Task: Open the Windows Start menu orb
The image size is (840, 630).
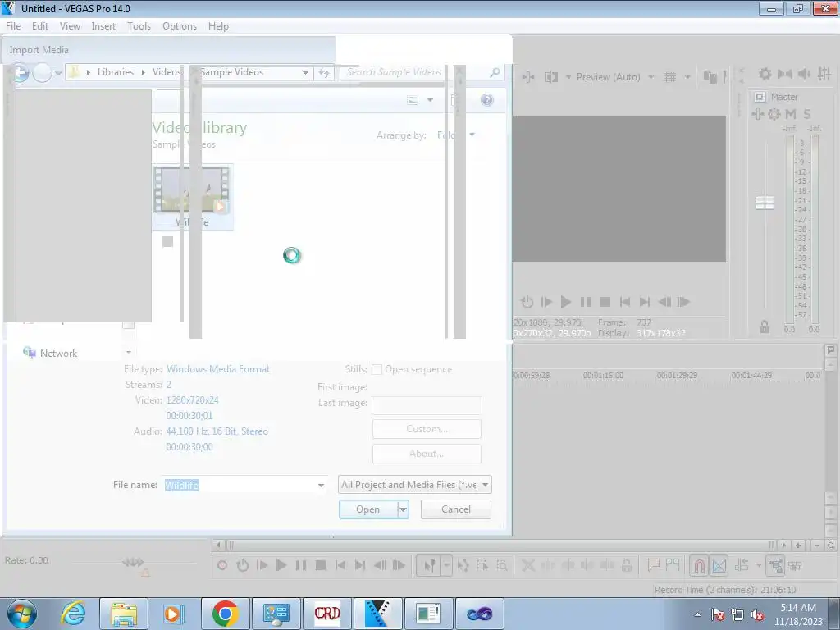Action: (x=22, y=614)
